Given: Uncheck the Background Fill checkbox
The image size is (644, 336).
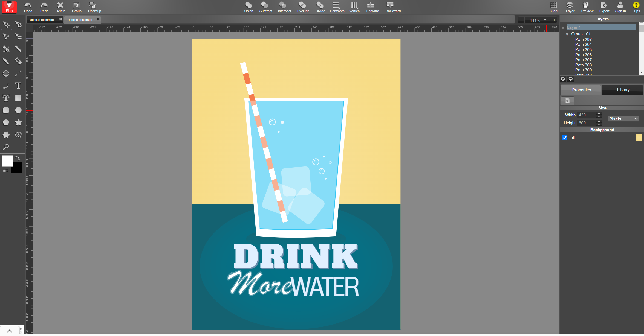Looking at the screenshot, I should (565, 138).
